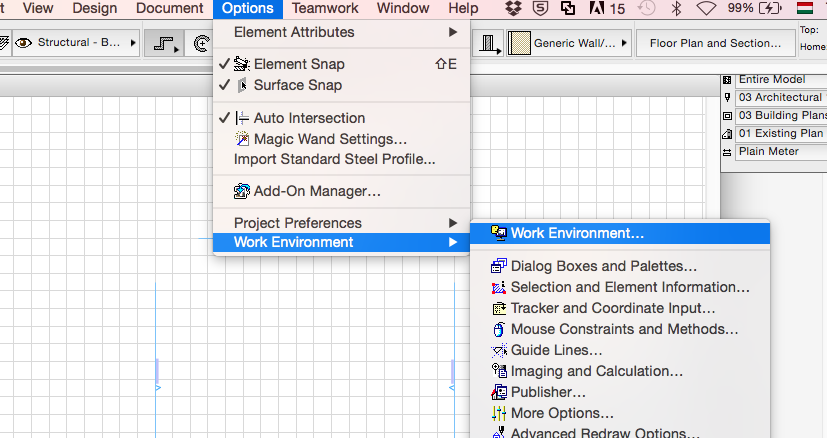
Task: Click the Publisher icon in submenu
Action: [x=499, y=392]
